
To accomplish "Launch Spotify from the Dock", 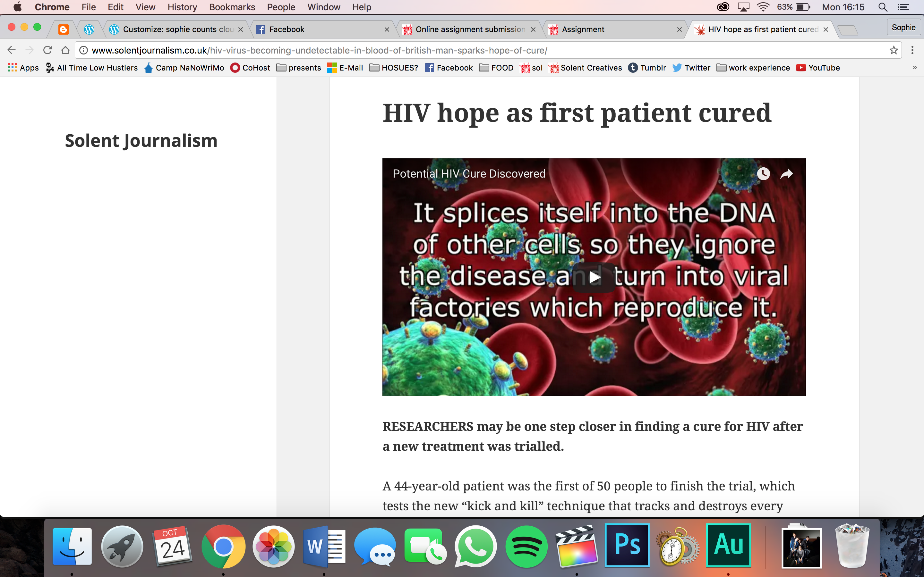I will click(526, 546).
